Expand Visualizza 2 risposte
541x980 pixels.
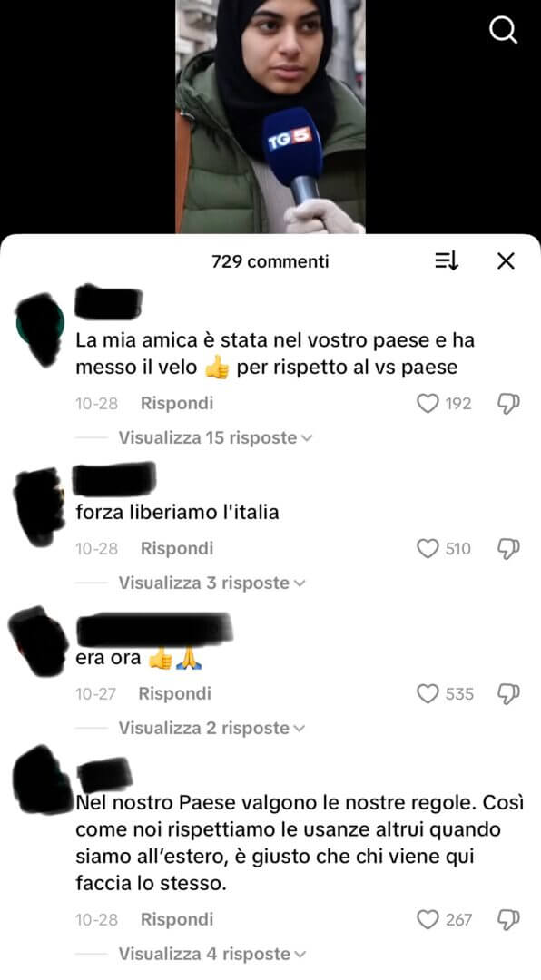click(x=212, y=728)
